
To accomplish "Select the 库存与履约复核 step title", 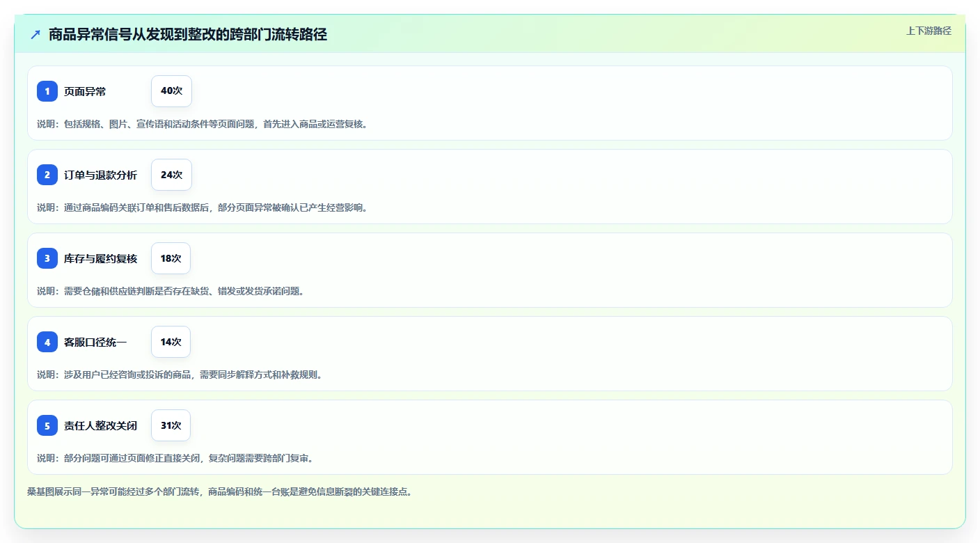I will [x=100, y=258].
